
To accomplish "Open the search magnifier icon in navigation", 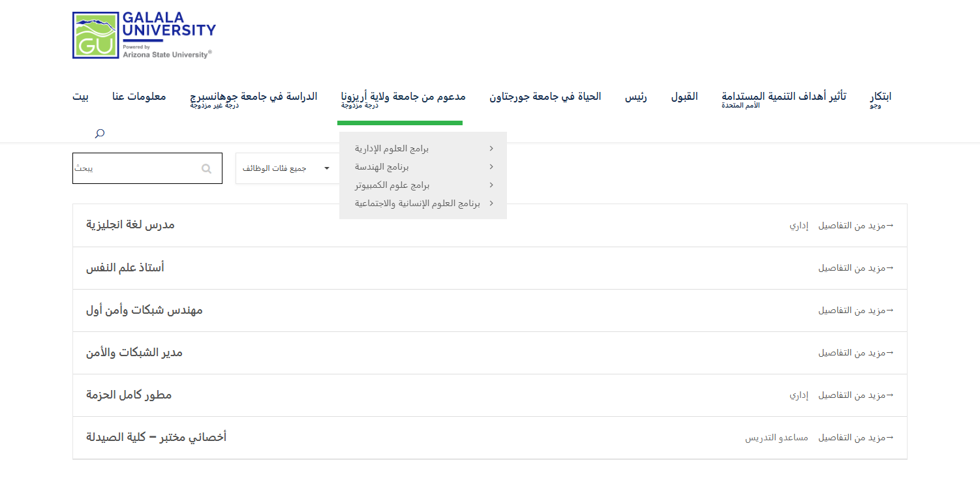I will 100,134.
